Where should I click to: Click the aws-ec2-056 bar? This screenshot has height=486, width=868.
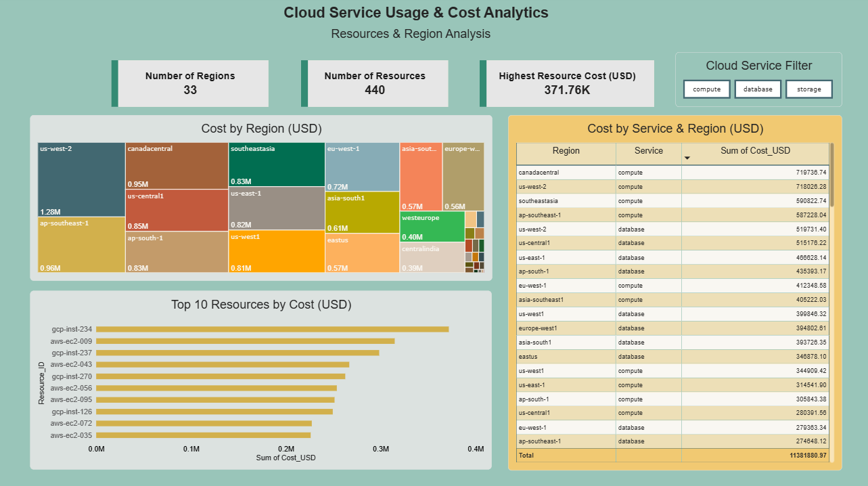tap(217, 388)
